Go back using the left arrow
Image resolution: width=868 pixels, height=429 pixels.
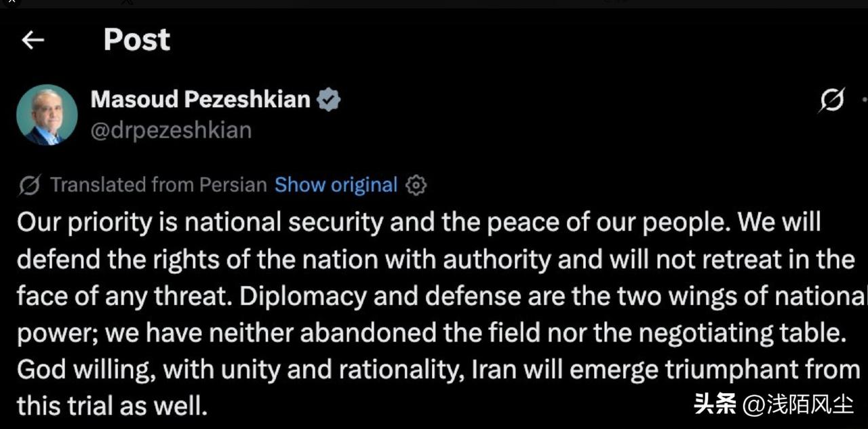tap(33, 41)
